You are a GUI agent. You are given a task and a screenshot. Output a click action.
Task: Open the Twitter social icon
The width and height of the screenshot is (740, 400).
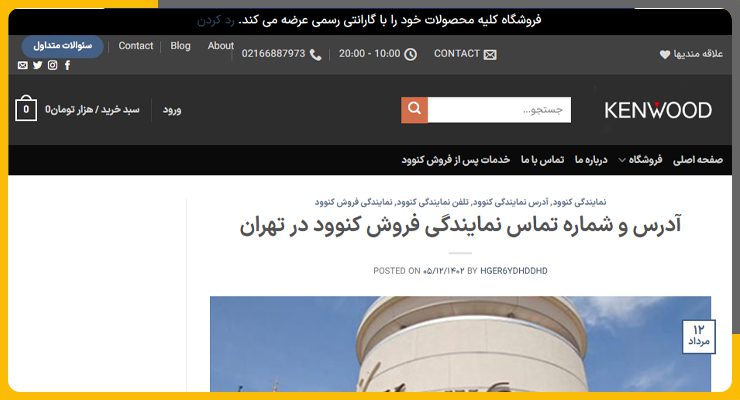click(38, 65)
